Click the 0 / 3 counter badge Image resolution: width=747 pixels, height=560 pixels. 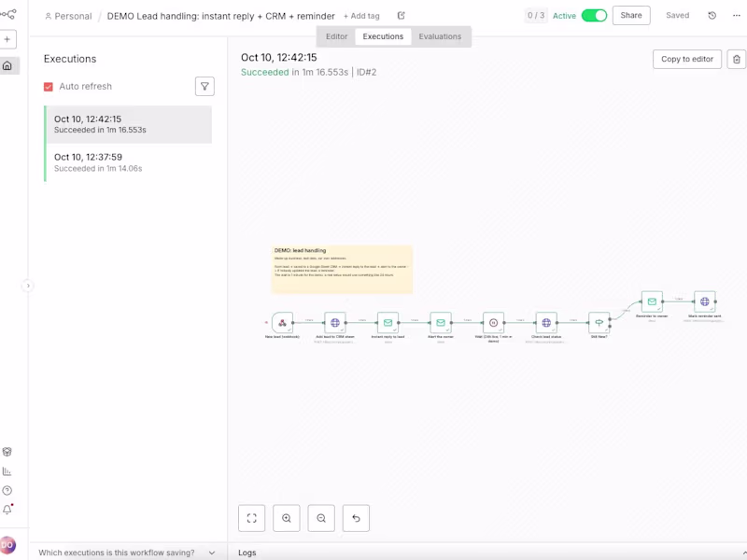[536, 16]
